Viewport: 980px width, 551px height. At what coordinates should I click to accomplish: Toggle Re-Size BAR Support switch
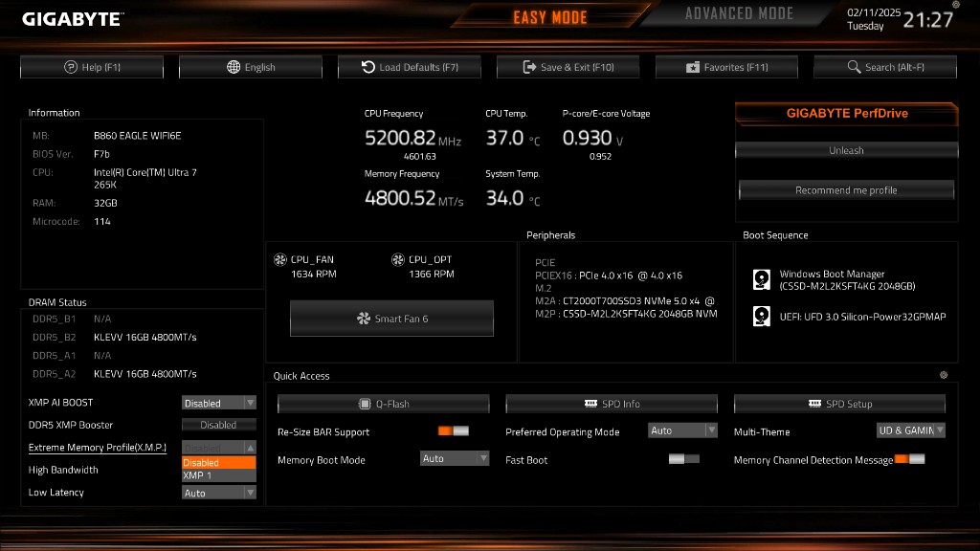[x=453, y=431]
